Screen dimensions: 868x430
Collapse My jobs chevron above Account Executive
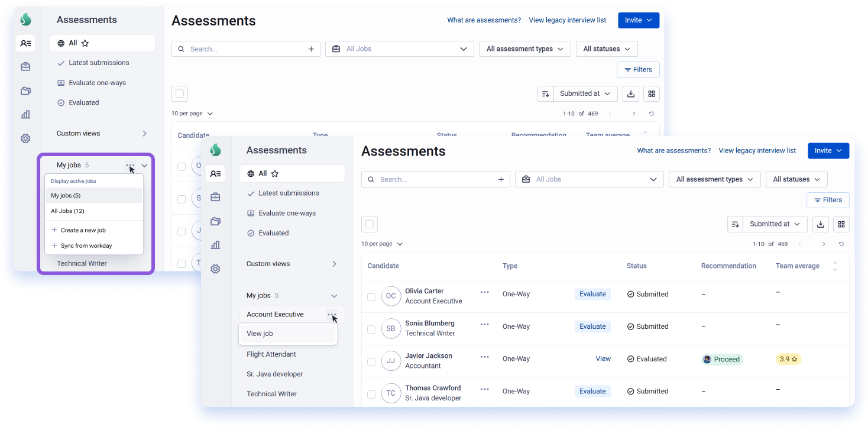tap(334, 296)
